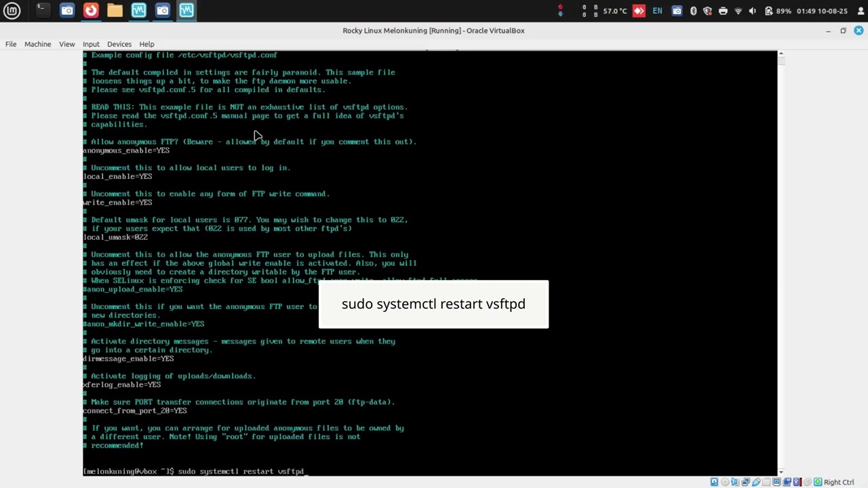Launch the terminal from the panel
Screen dimensions: 868x488
pyautogui.click(x=42, y=10)
